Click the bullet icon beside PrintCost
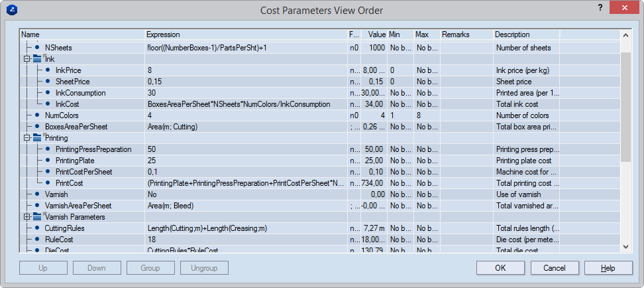This screenshot has height=288, width=644. 48,183
